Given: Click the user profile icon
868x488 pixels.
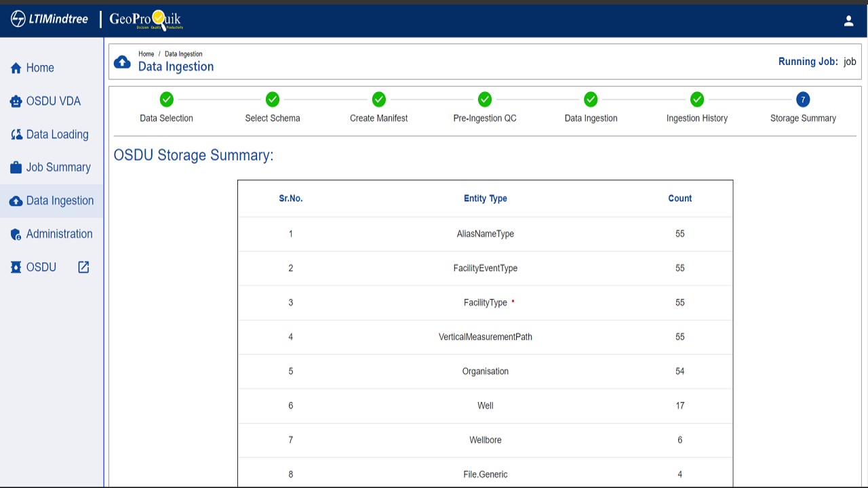Looking at the screenshot, I should [848, 21].
